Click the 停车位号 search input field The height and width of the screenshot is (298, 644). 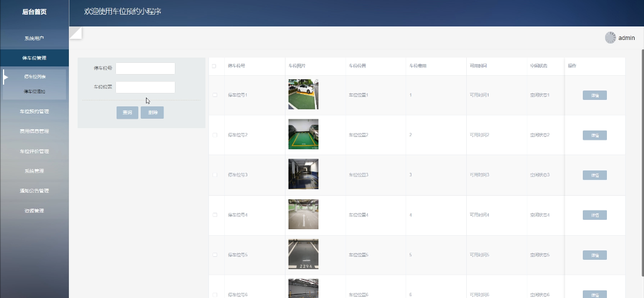coord(145,68)
